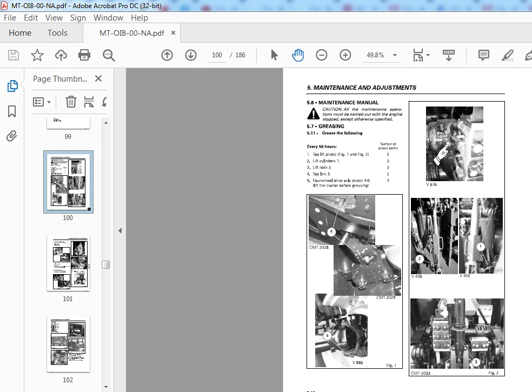Click the CMT 2033 photo in Fig. 2

click(x=457, y=334)
